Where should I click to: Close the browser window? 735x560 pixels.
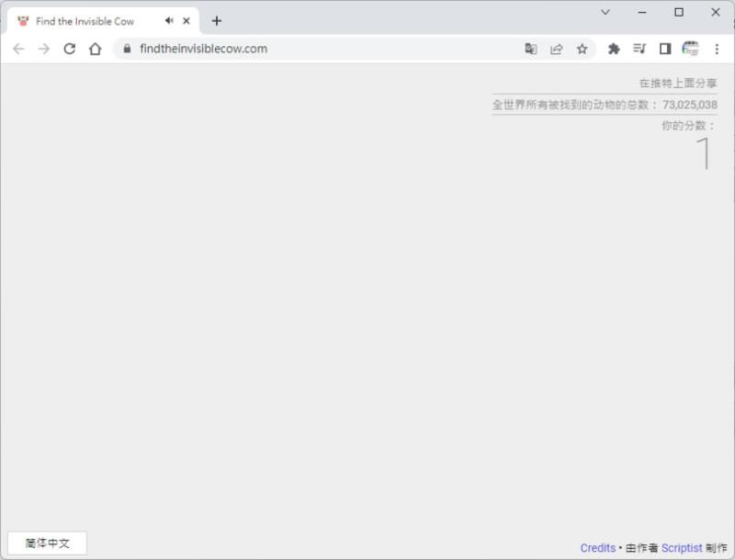point(716,12)
